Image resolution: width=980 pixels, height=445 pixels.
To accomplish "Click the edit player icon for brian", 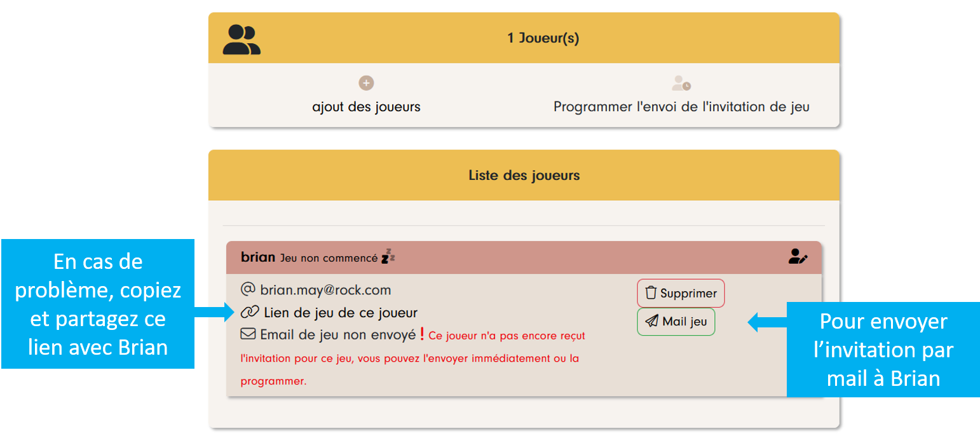I will point(798,257).
